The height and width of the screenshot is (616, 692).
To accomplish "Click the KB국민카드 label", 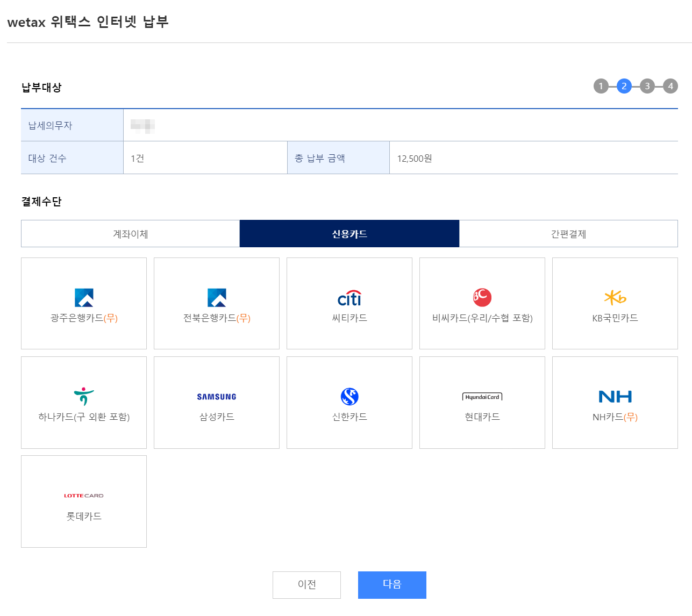I will click(615, 318).
